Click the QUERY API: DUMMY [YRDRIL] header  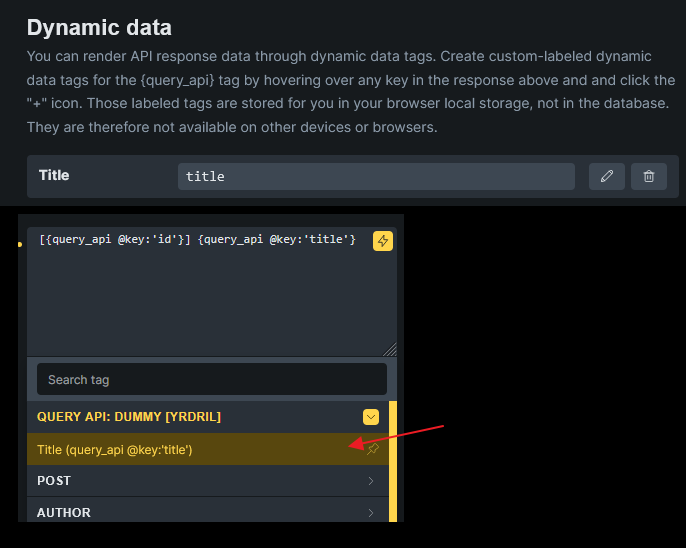click(129, 417)
